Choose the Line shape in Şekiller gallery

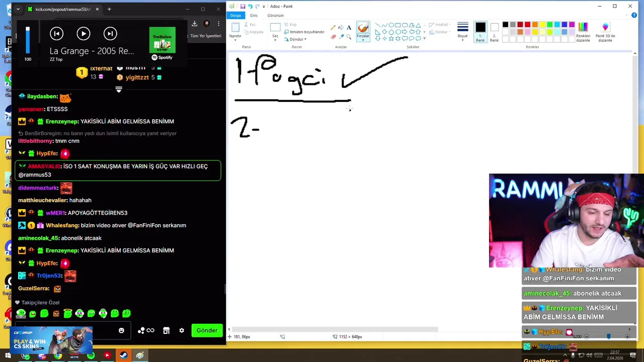(378, 25)
